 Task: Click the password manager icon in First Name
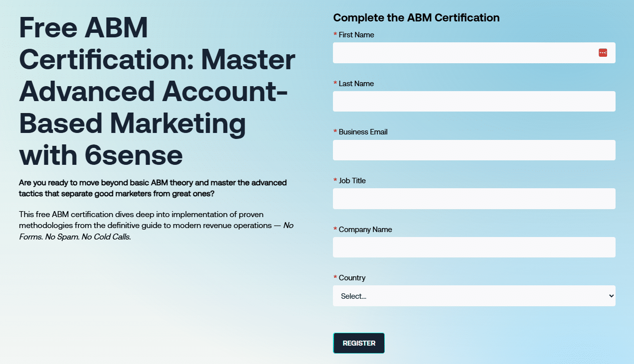click(603, 53)
